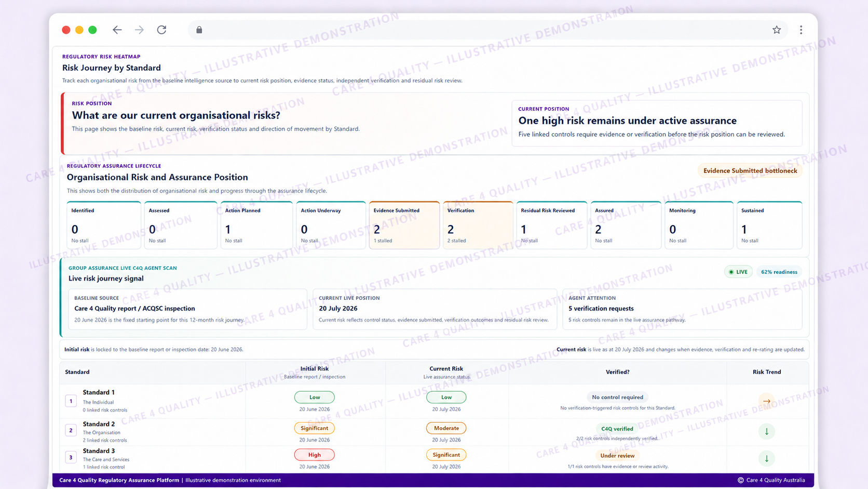Click the Standard 2 row title
868x489 pixels.
pyautogui.click(x=99, y=424)
